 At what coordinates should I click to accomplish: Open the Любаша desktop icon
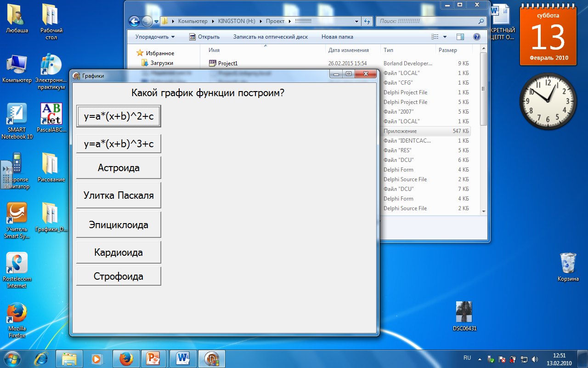[17, 19]
